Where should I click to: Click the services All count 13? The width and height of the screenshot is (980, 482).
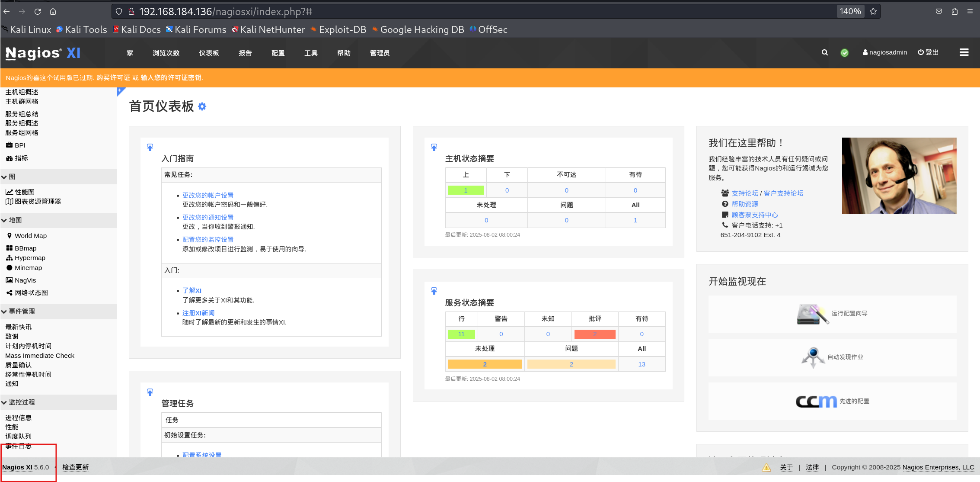tap(642, 364)
